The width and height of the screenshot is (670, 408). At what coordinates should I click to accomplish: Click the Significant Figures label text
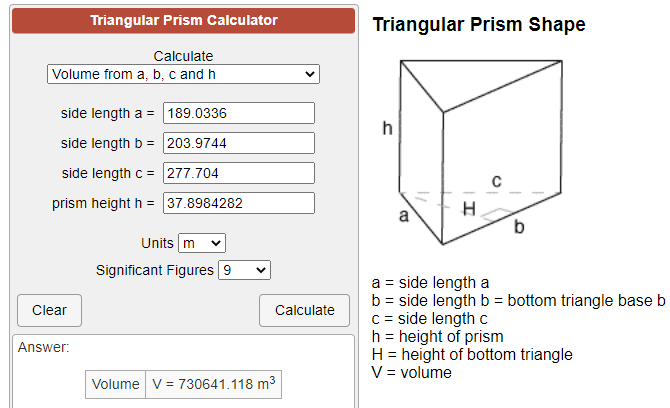coord(154,270)
